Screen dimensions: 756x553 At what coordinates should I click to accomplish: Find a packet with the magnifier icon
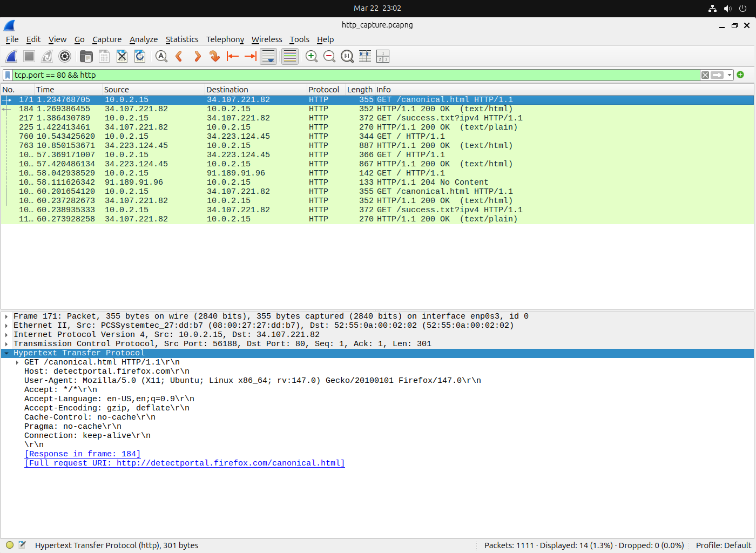[161, 56]
